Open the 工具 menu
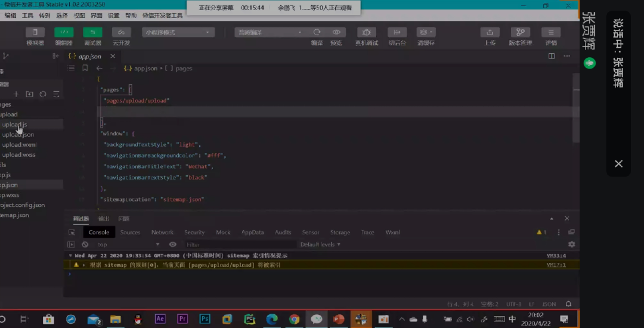 (27, 16)
